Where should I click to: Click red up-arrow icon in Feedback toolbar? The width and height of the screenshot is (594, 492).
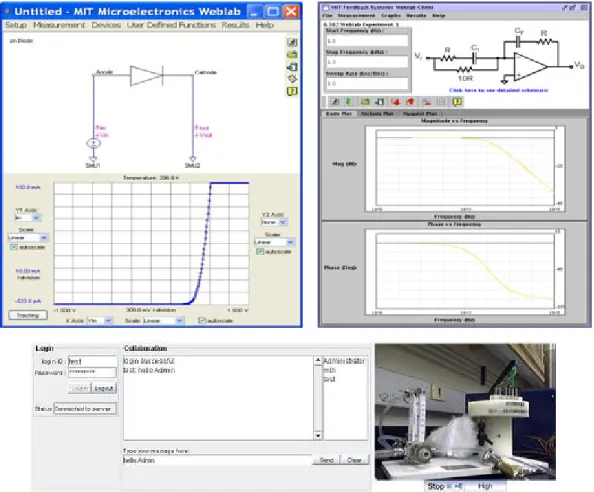(x=410, y=102)
